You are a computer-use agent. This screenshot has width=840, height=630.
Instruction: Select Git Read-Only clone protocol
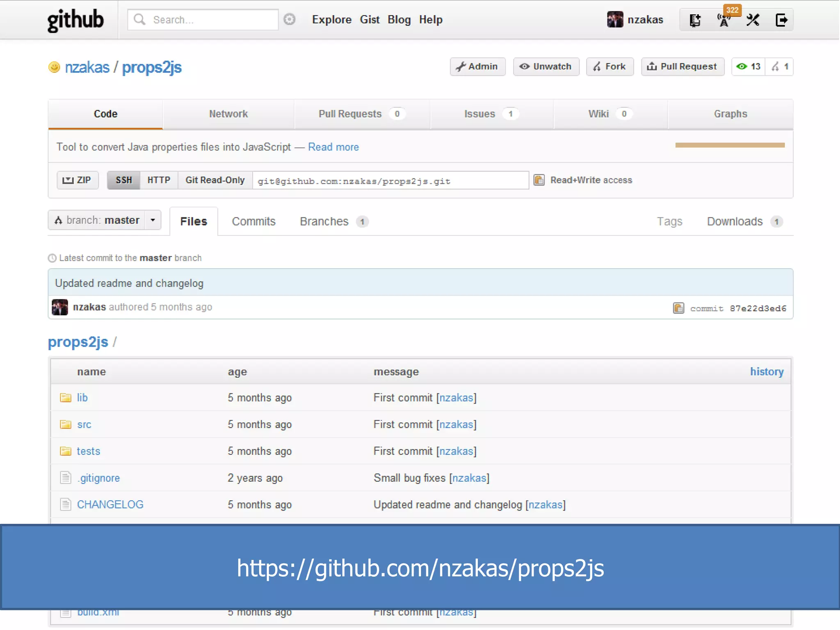coord(215,180)
